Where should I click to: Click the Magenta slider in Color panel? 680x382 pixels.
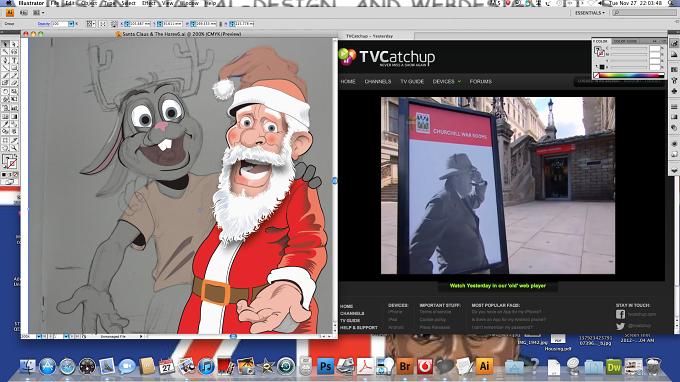(629, 55)
